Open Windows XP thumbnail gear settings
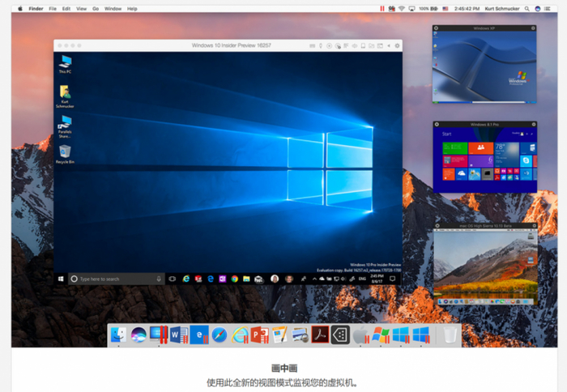This screenshot has height=392, width=567. (x=533, y=28)
